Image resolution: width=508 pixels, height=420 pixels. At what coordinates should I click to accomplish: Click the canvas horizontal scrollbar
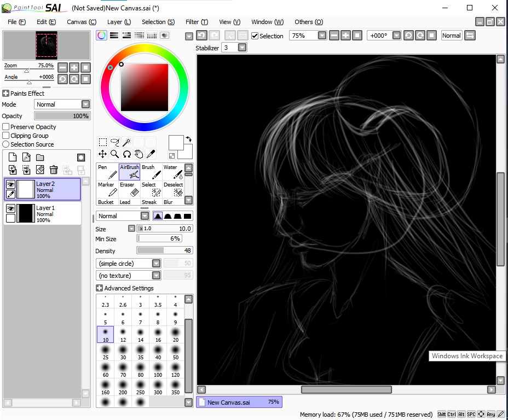pyautogui.click(x=347, y=389)
